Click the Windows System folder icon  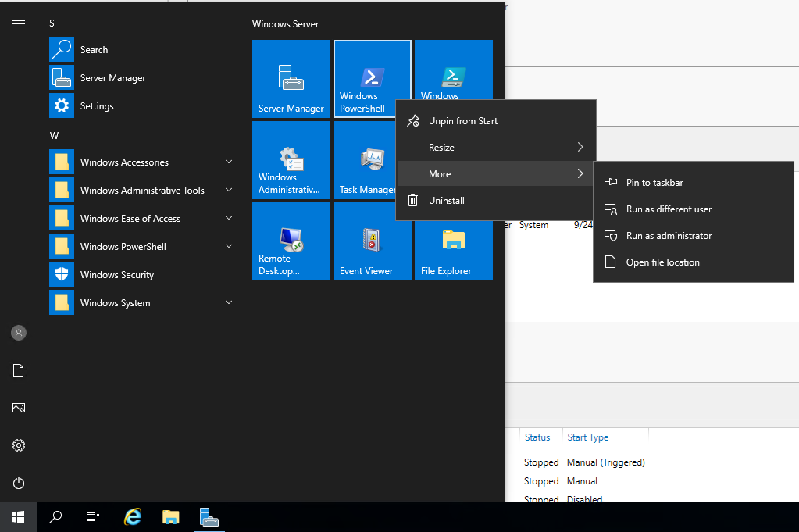click(x=62, y=302)
